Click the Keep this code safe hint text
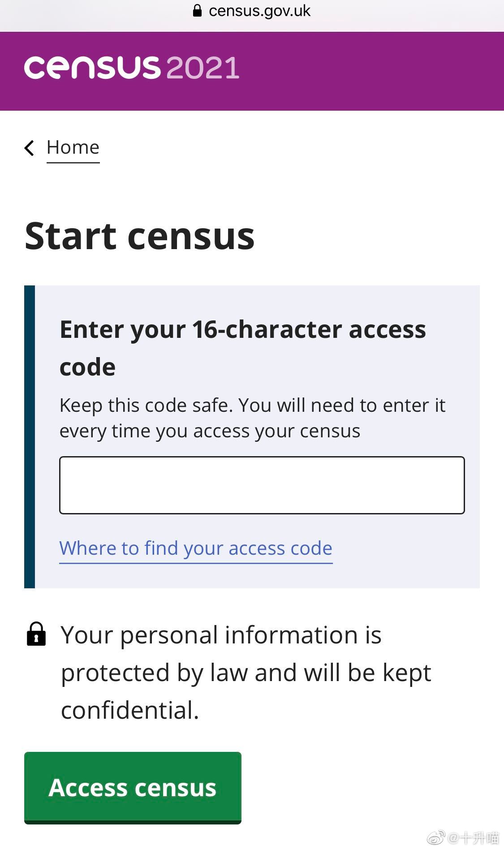The image size is (504, 850). coord(252,418)
